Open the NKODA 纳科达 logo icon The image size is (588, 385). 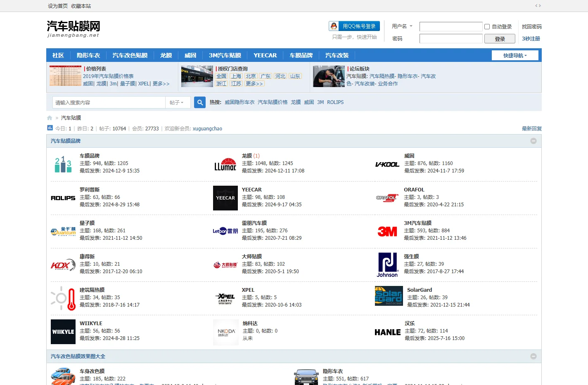pyautogui.click(x=226, y=332)
